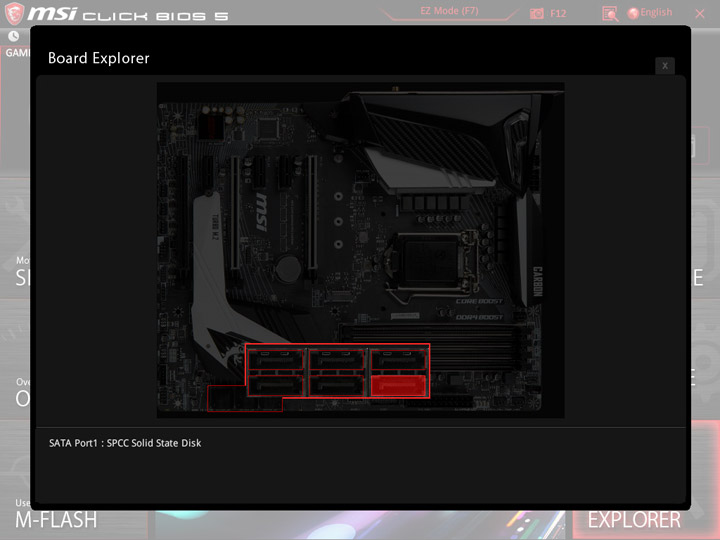Select the lower-left SATA port in the outlined group
Image resolution: width=720 pixels, height=540 pixels.
click(x=276, y=385)
